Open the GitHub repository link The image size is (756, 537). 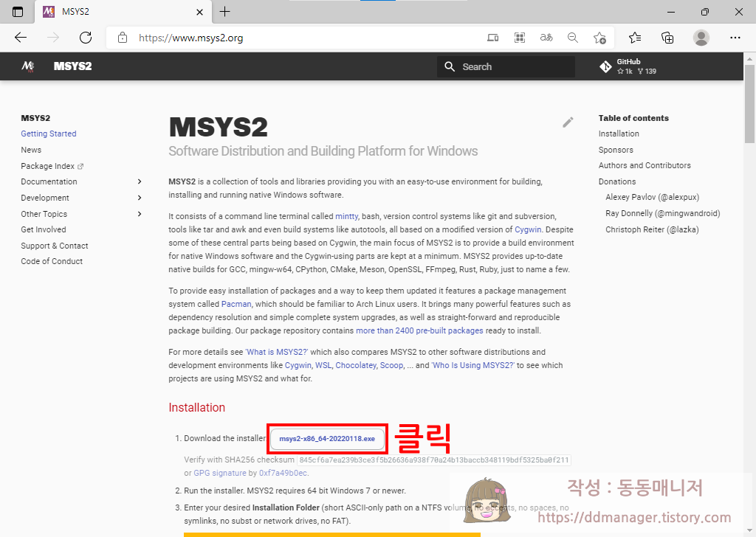628,66
